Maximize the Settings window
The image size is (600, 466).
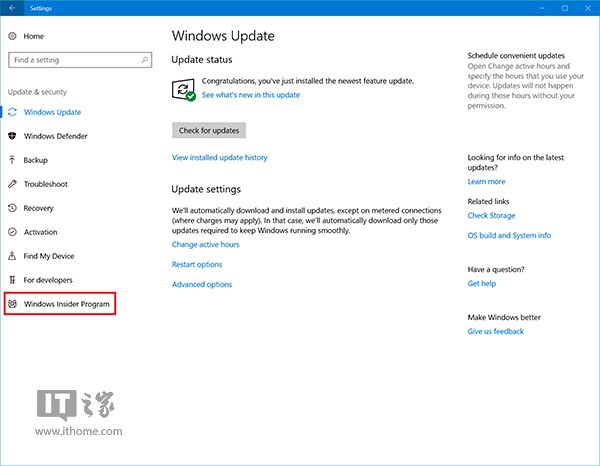[565, 8]
